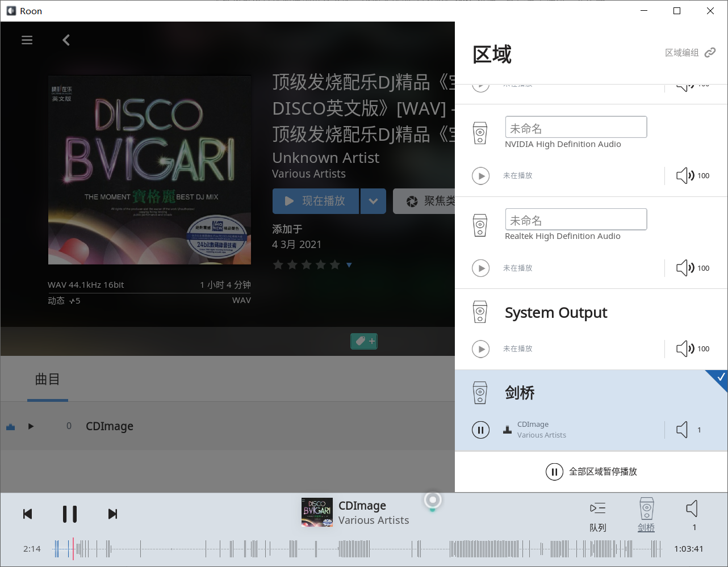
Task: Click the 聚焦 focus button
Action: (424, 201)
